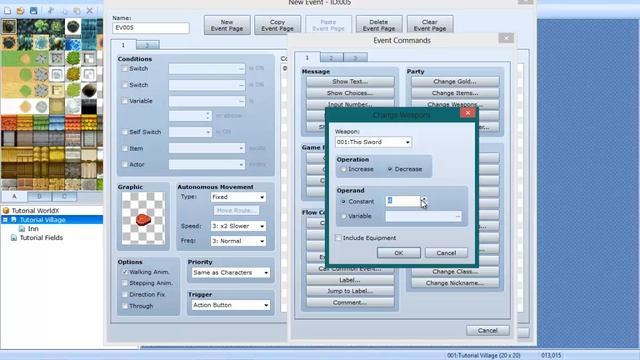Click the New Project toolbar icon
The height and width of the screenshot is (360, 640).
click(x=7, y=10)
